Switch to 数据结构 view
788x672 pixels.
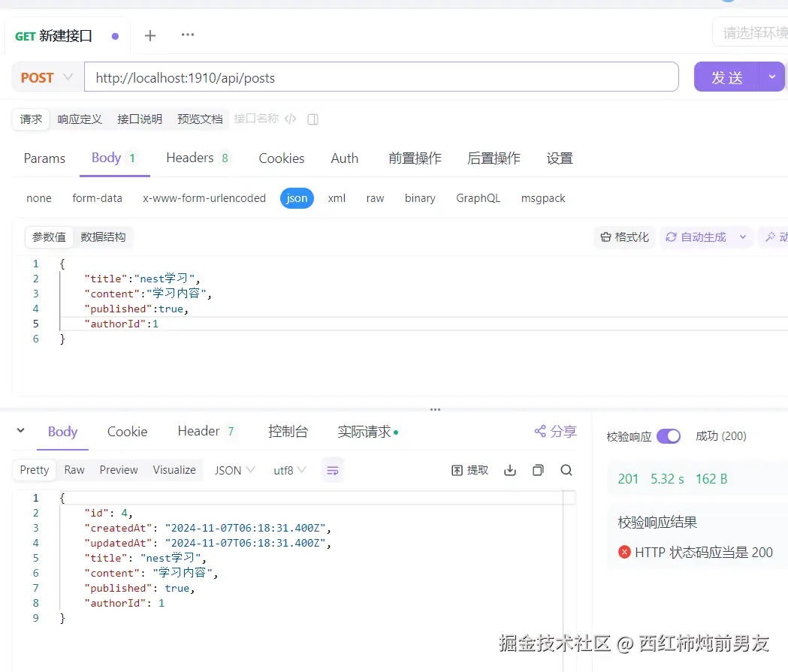(103, 237)
